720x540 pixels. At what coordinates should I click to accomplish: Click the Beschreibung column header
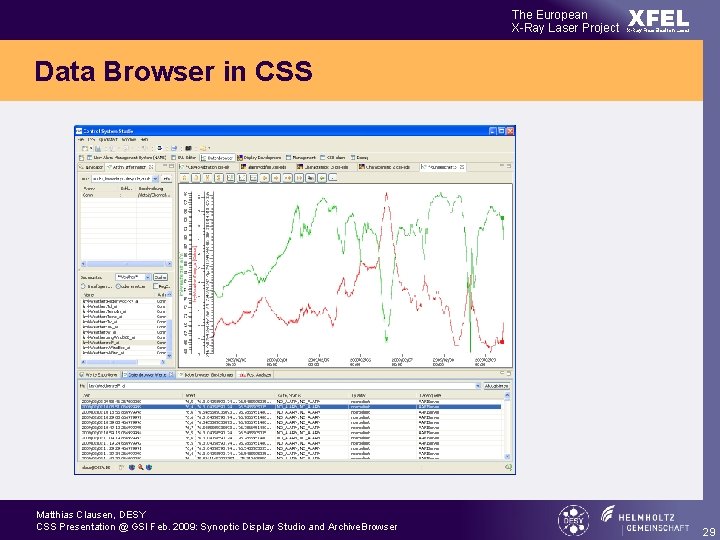tap(150, 188)
